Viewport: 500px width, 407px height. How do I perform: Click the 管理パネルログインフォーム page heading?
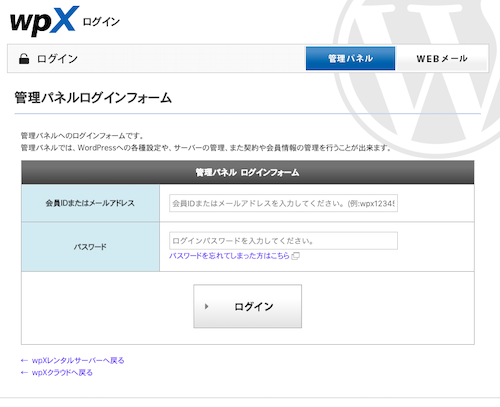[x=93, y=98]
